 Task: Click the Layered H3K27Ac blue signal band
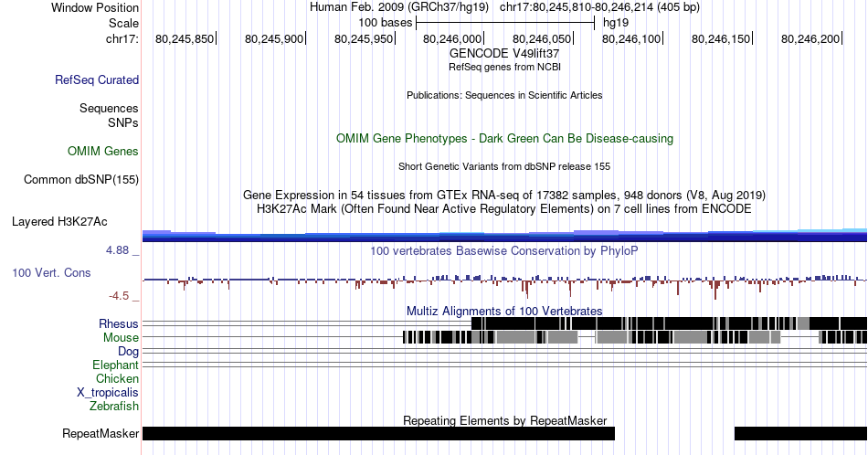coord(504,236)
